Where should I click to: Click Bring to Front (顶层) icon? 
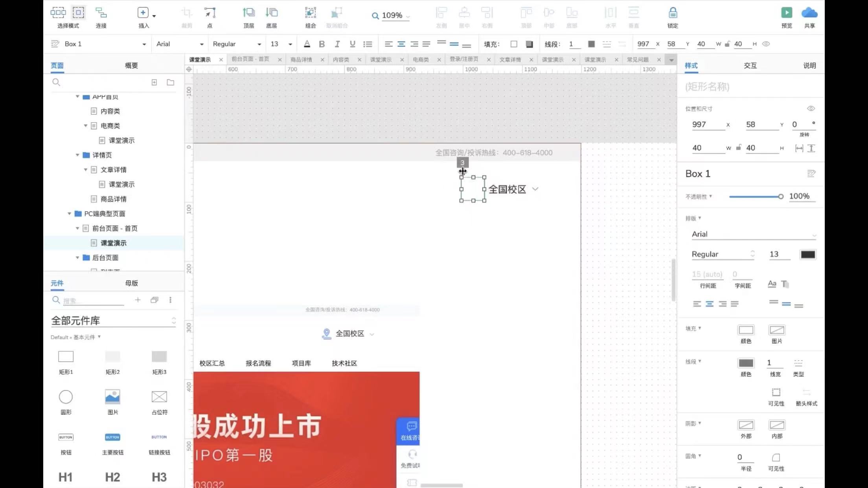click(248, 13)
